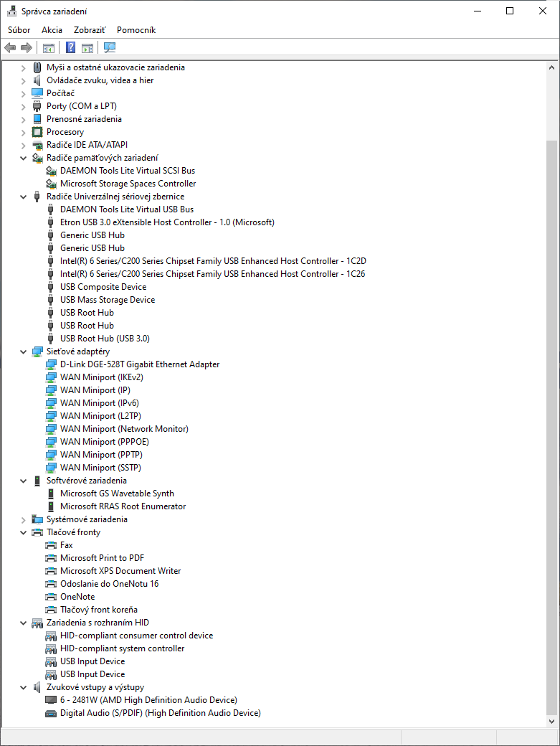Click the Fax printer icon
Viewport: 560px width, 746px height.
tap(51, 545)
